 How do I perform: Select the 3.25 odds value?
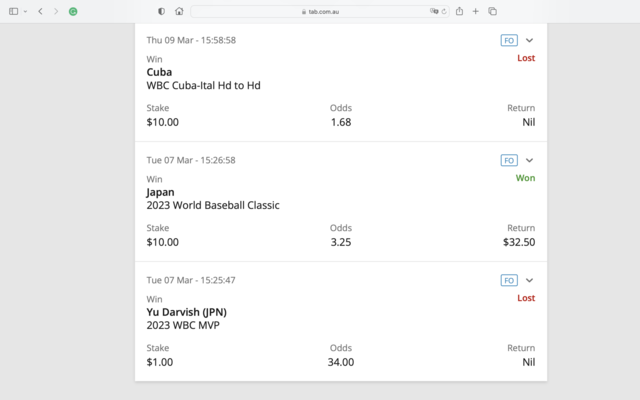tap(341, 242)
